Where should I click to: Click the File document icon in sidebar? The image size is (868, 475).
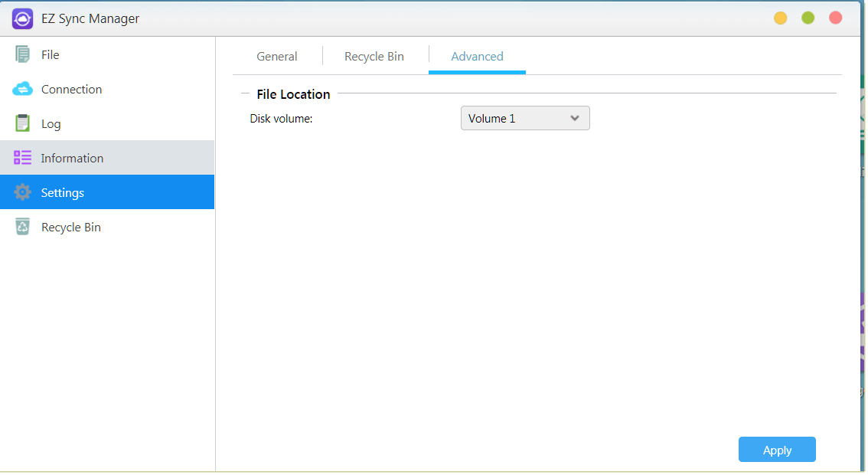(x=23, y=55)
